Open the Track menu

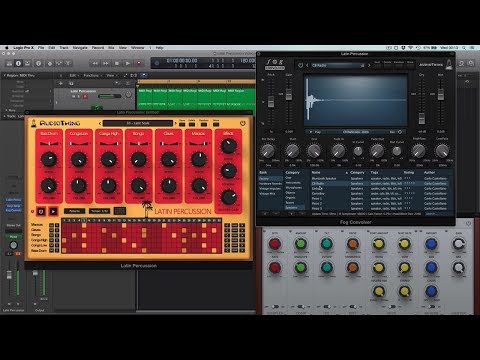64,48
